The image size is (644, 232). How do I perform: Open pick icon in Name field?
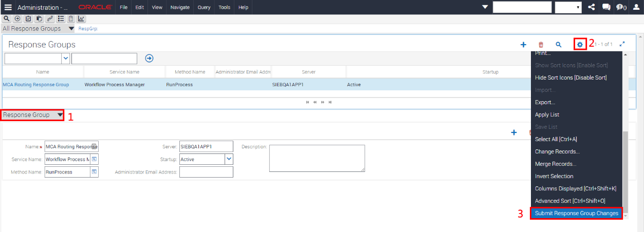pos(95,146)
